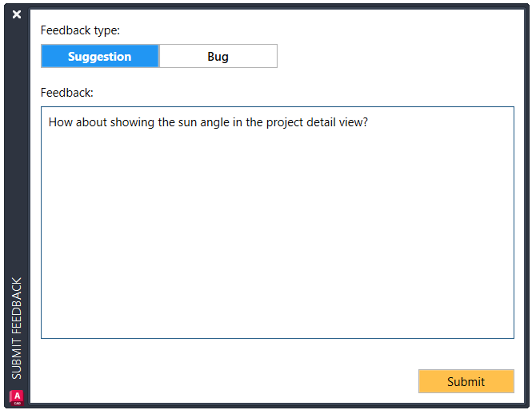The image size is (532, 410).
Task: Place cursor after "view?" in feedback text
Action: tap(369, 122)
